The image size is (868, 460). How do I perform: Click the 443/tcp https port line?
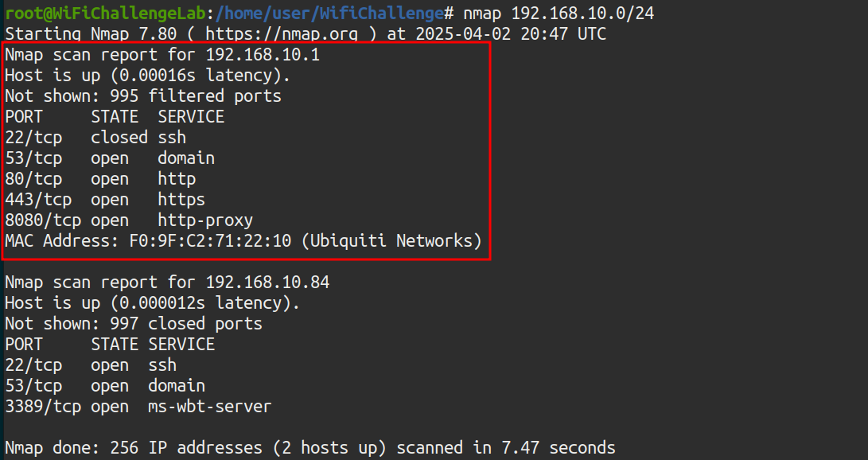click(x=105, y=200)
